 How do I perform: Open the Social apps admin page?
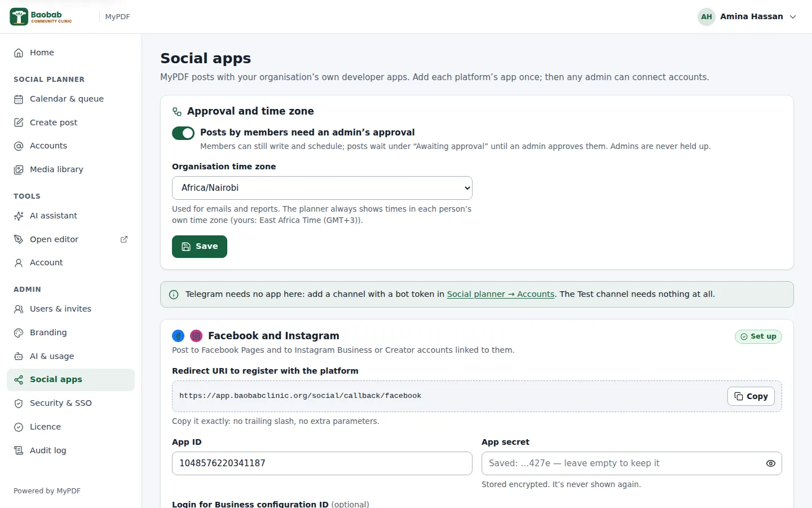coord(70,380)
